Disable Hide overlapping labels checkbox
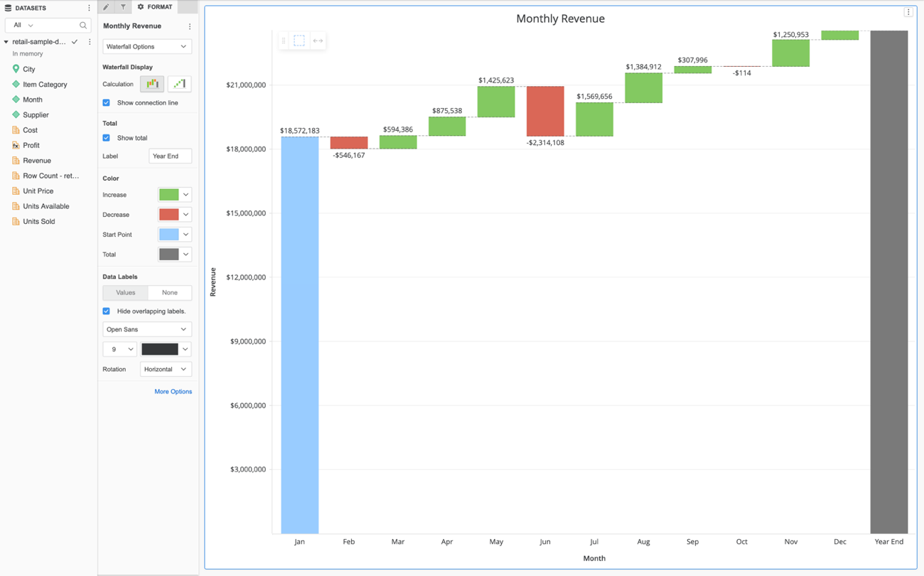Viewport: 924px width, 576px height. (x=107, y=311)
